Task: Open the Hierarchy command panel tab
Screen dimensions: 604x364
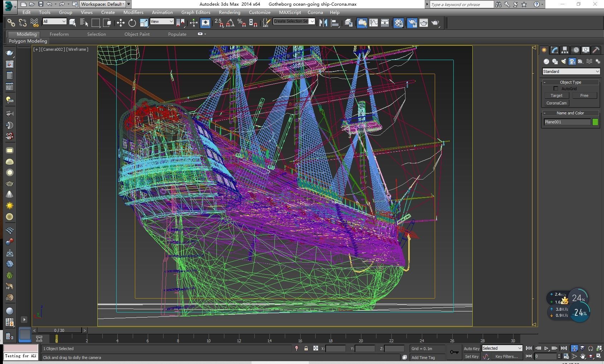Action: tap(565, 50)
